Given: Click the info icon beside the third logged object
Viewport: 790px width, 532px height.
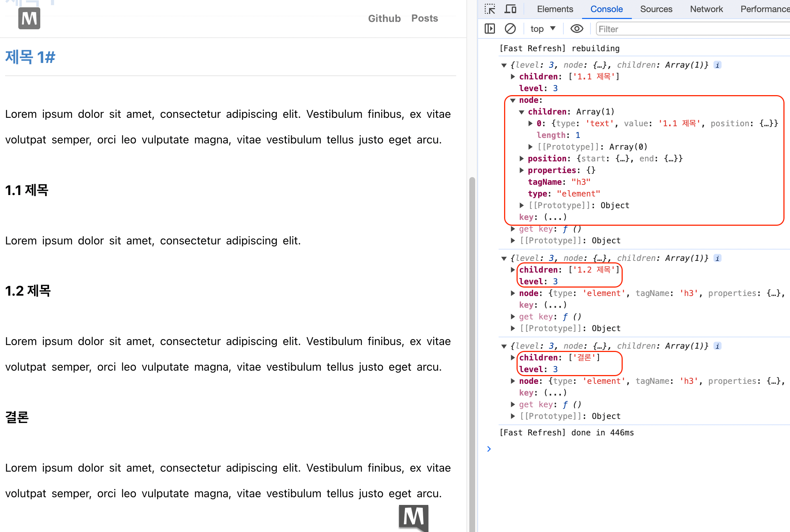Looking at the screenshot, I should coord(718,346).
